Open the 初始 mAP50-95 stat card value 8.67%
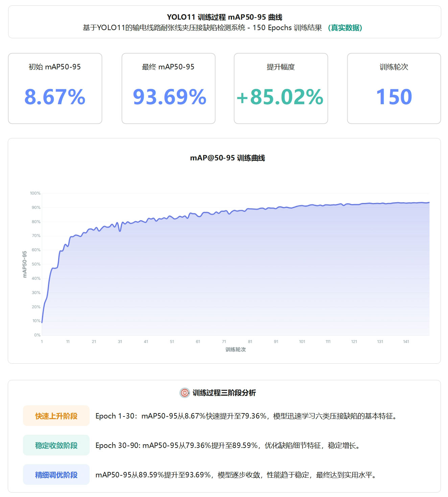The height and width of the screenshot is (497, 448). (x=55, y=97)
